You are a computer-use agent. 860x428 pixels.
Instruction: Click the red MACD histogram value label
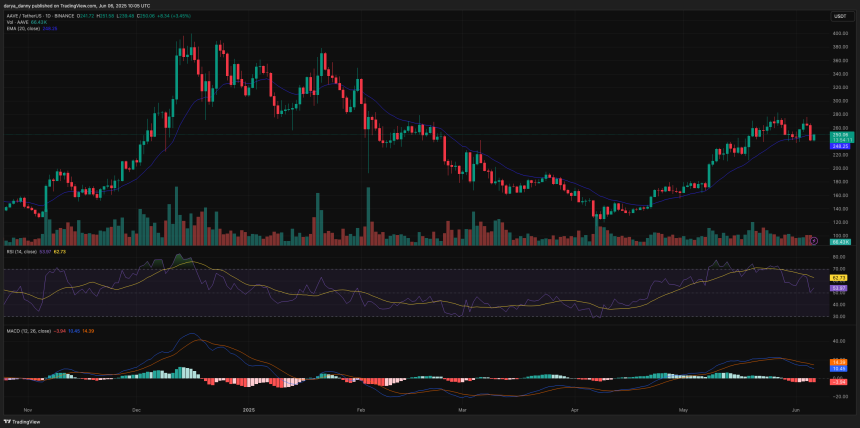coord(840,382)
